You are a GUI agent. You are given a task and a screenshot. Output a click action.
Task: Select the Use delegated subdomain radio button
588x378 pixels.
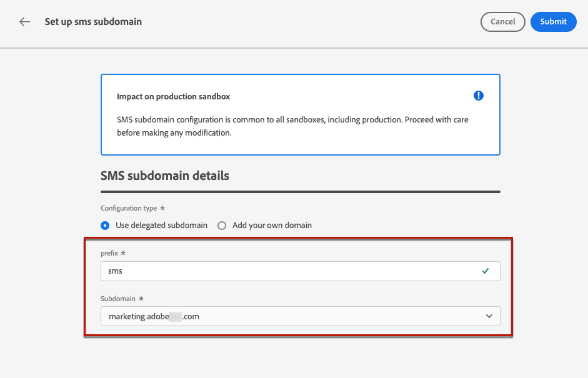click(105, 226)
